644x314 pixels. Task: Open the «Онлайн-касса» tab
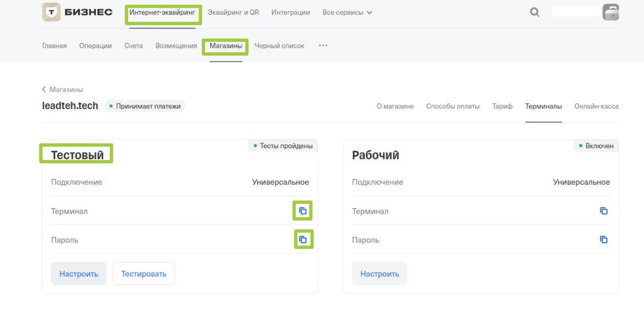click(596, 106)
